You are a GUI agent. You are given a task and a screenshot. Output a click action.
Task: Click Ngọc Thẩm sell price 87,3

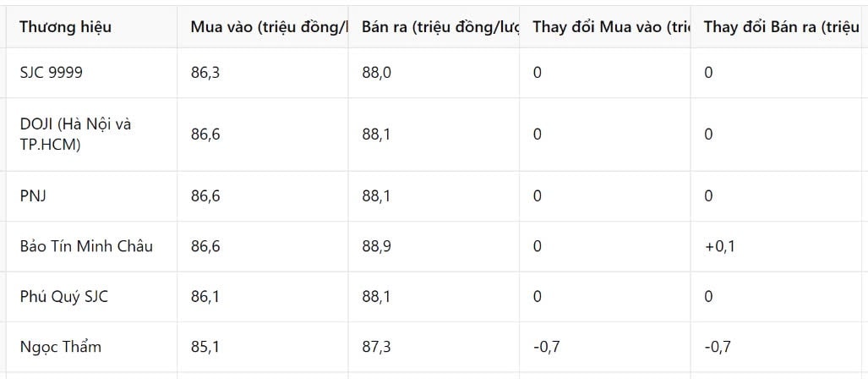376,348
